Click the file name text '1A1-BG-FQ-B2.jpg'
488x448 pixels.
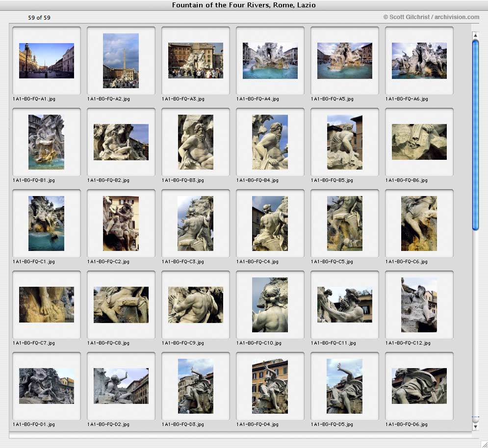[x=108, y=180]
